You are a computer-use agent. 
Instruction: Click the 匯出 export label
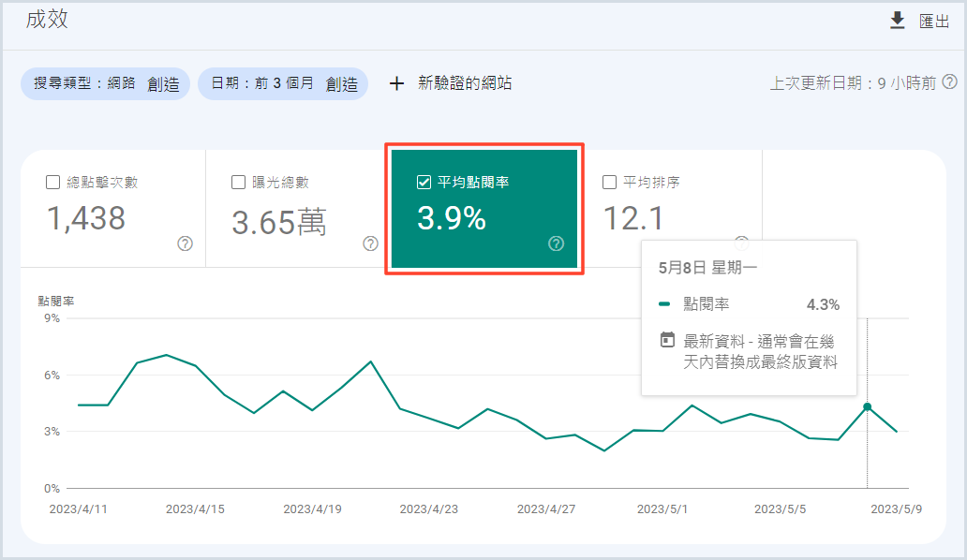click(934, 22)
